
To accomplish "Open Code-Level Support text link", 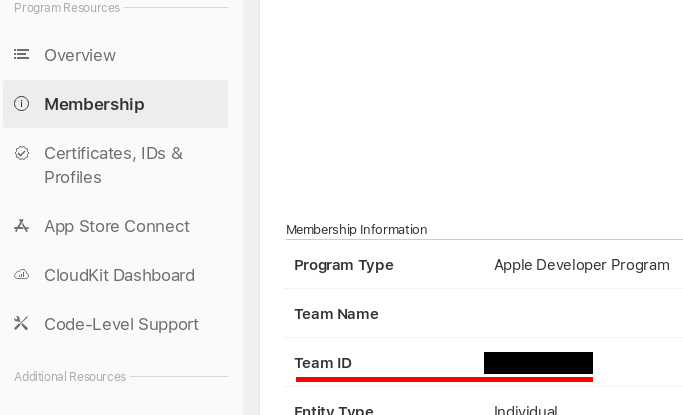I will [121, 324].
